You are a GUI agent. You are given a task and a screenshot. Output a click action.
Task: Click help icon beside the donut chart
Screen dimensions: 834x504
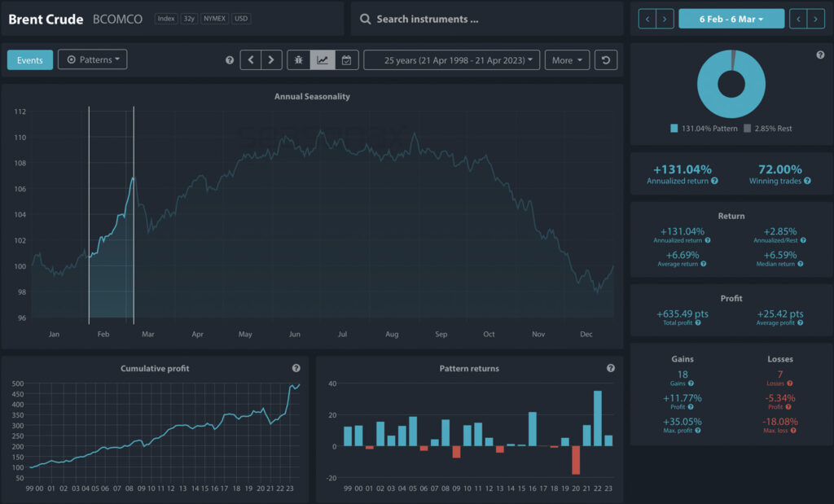click(820, 55)
